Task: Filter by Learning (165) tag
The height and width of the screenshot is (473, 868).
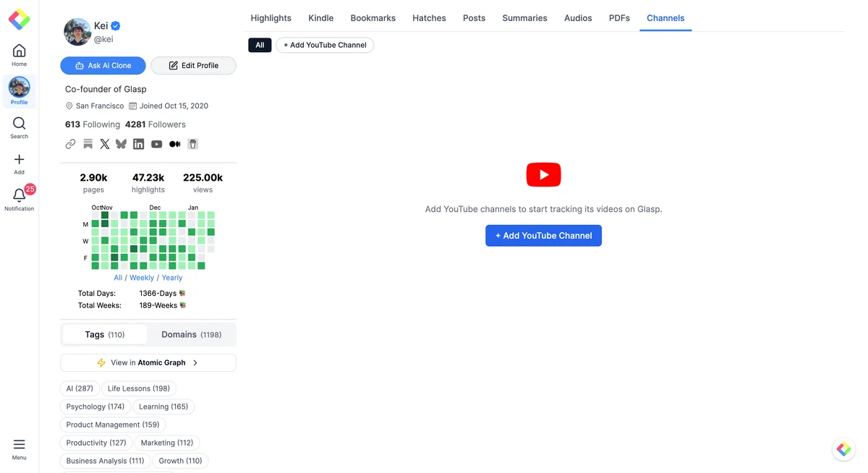Action: pos(163,406)
